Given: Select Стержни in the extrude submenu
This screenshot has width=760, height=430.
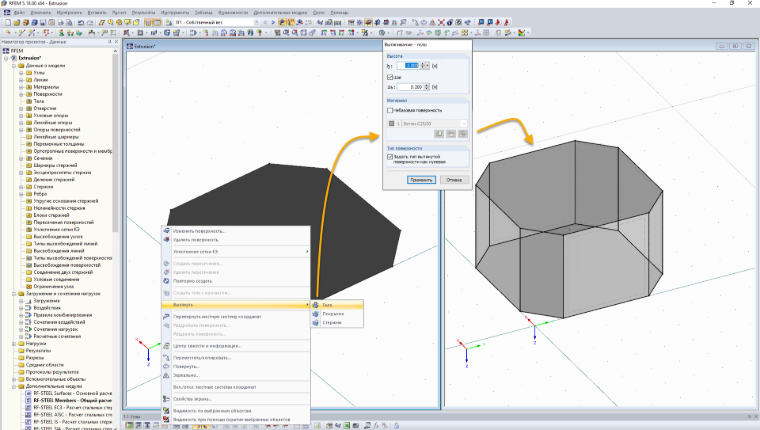Looking at the screenshot, I should 337,322.
